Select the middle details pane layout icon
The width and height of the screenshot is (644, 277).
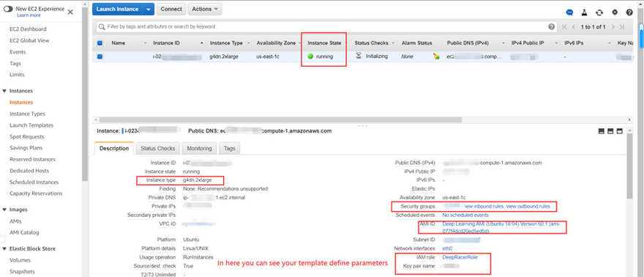coord(610,131)
